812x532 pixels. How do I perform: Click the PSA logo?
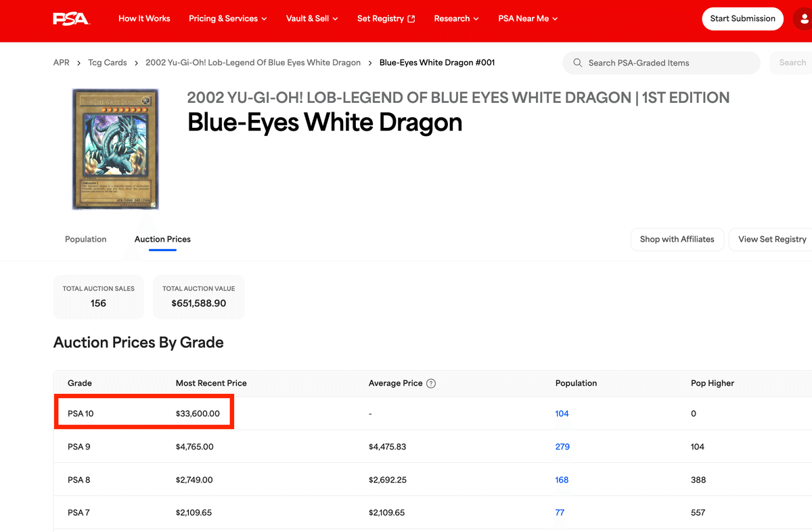(x=71, y=19)
